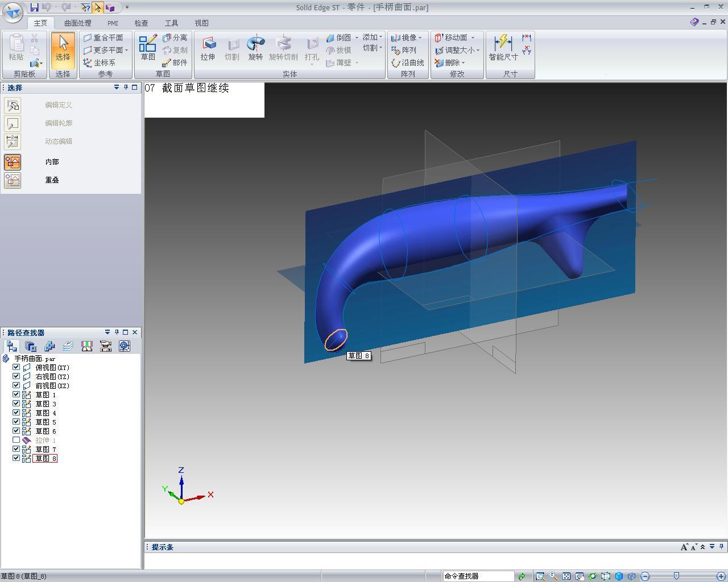Screen dimensions: 728x582
Task: Click the green arrow next to 命令查找器
Action: [522, 576]
